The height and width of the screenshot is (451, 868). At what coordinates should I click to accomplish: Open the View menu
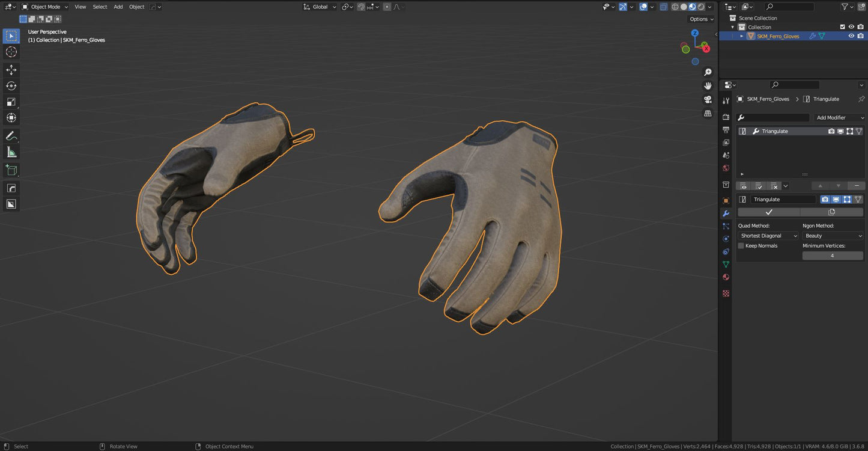[x=80, y=7]
